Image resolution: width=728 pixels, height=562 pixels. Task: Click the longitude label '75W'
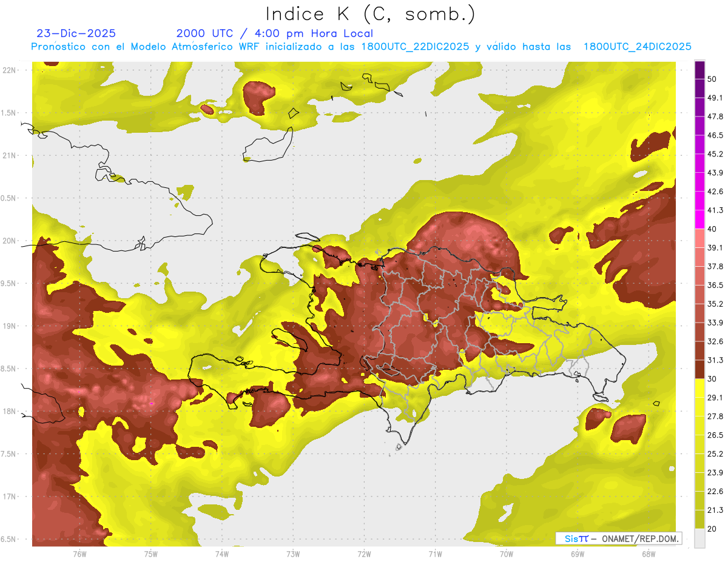[x=151, y=554]
